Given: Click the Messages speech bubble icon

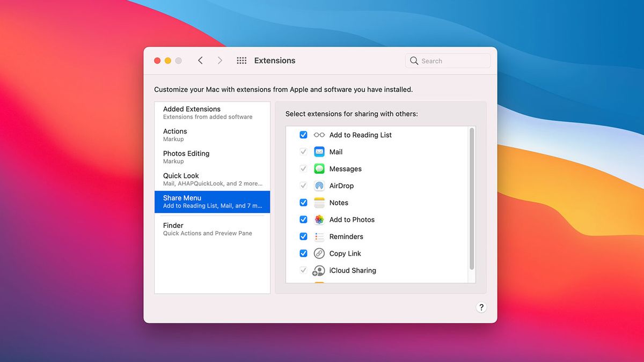Looking at the screenshot, I should (x=319, y=168).
